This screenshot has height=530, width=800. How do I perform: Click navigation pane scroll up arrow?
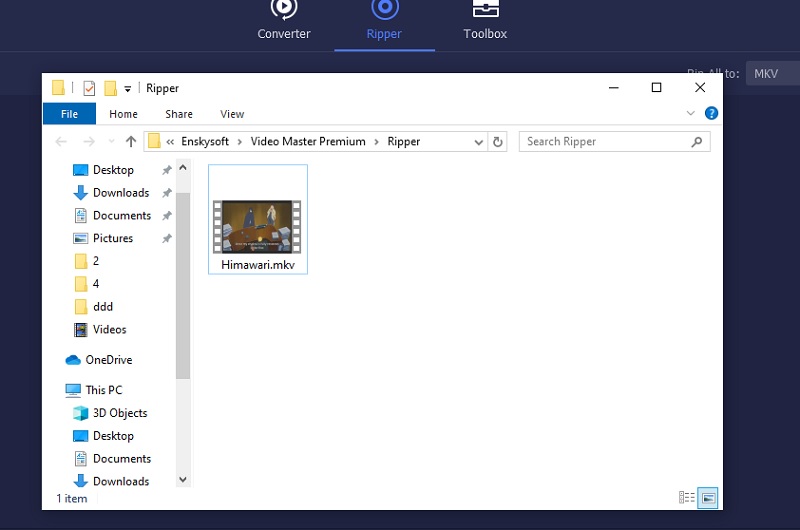(183, 167)
